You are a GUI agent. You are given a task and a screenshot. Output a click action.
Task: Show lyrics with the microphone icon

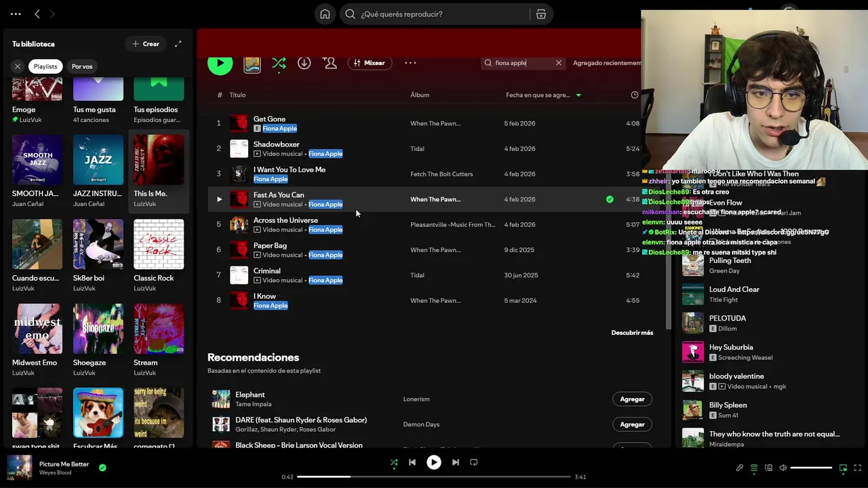pyautogui.click(x=740, y=468)
